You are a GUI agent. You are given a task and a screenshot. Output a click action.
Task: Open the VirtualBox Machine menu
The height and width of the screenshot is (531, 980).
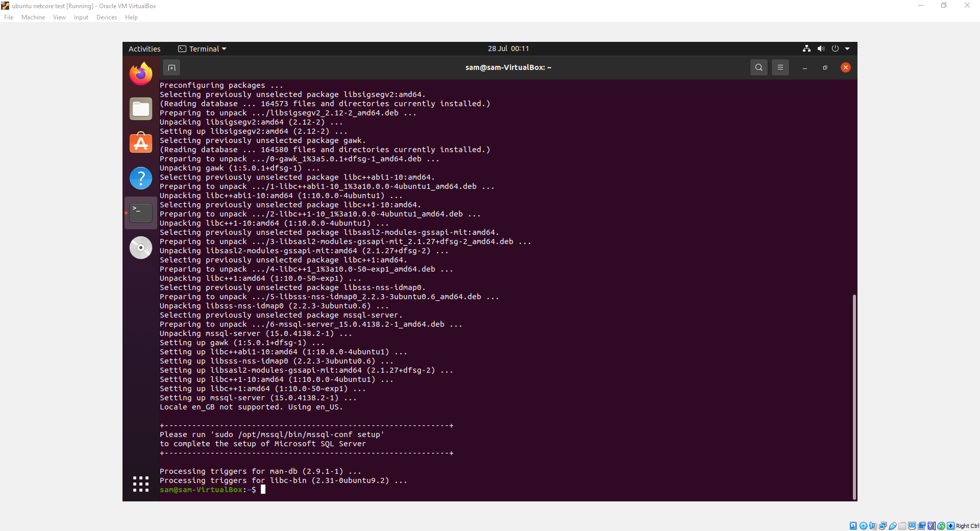pos(33,17)
